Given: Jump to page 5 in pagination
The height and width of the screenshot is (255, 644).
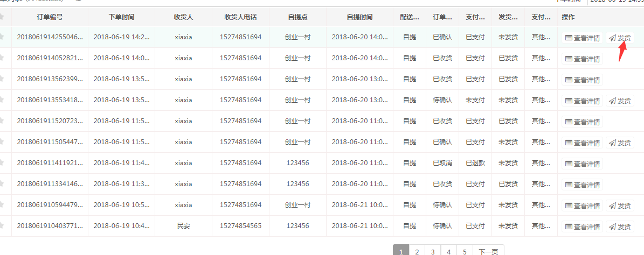Looking at the screenshot, I should [x=465, y=251].
